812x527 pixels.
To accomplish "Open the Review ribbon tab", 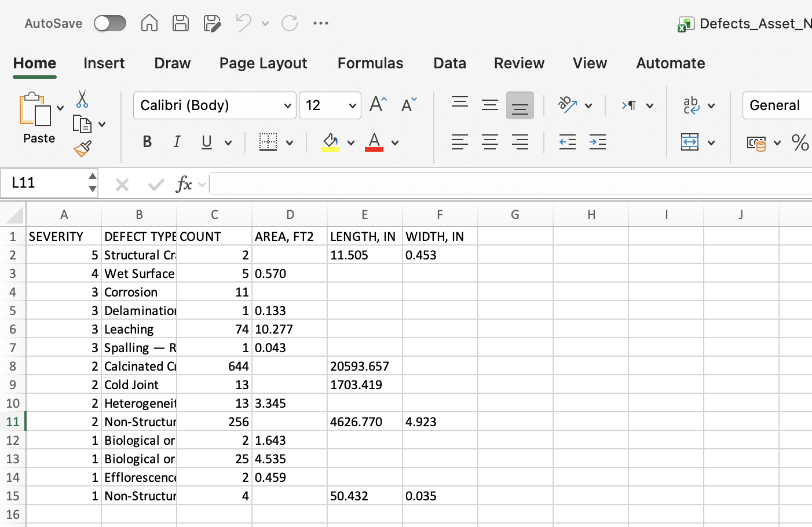I will (x=520, y=63).
